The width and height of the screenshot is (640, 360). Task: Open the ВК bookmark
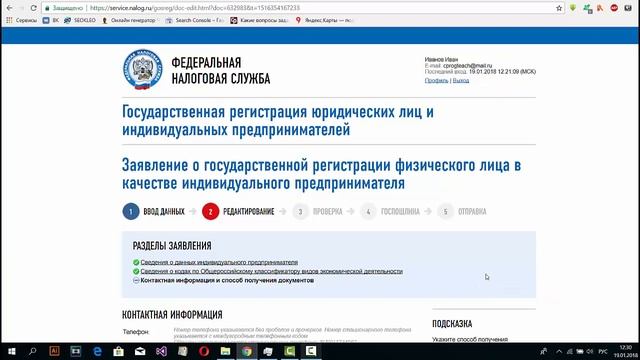coord(51,20)
